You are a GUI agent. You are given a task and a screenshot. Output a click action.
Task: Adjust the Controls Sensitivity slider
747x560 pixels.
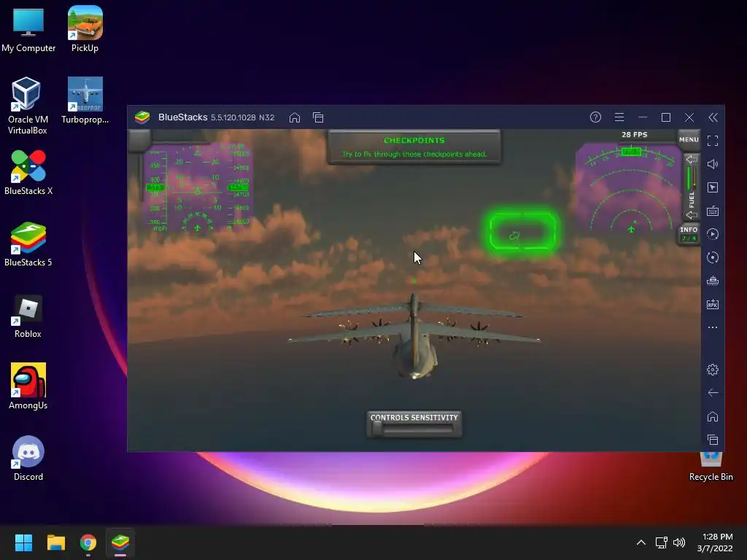click(414, 429)
